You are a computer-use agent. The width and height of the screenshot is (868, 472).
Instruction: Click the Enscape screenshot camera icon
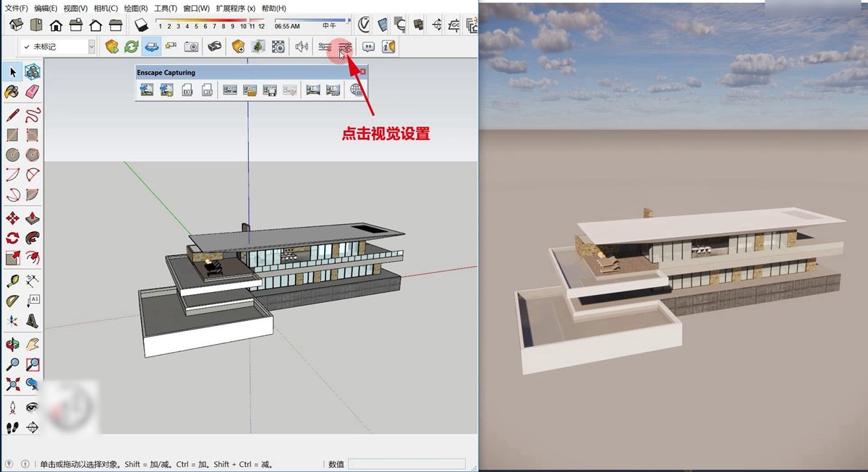coord(191,47)
